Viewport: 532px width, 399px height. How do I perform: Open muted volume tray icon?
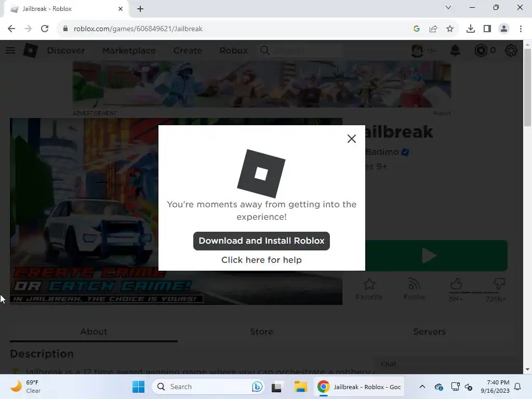click(469, 387)
